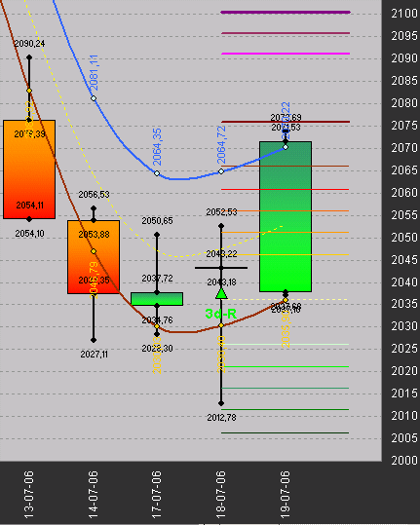Click the 2054,10 low label
Viewport: 420px width, 525px height.
[29, 234]
